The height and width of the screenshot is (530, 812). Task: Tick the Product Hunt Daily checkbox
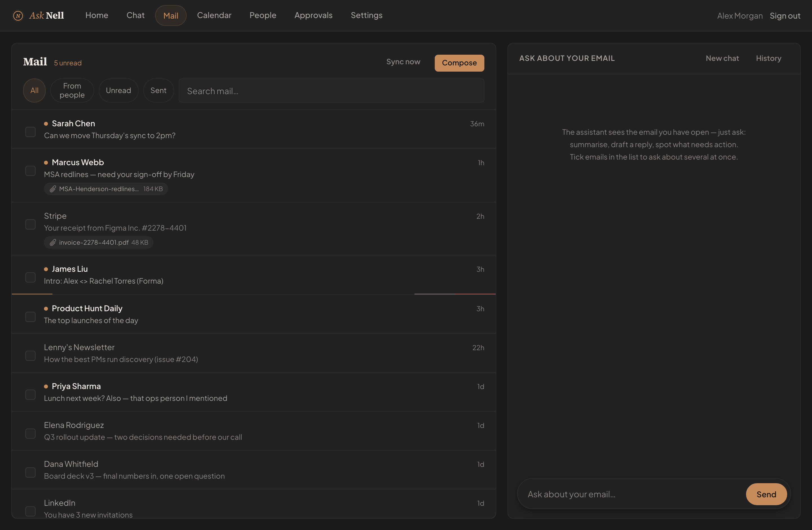(30, 317)
